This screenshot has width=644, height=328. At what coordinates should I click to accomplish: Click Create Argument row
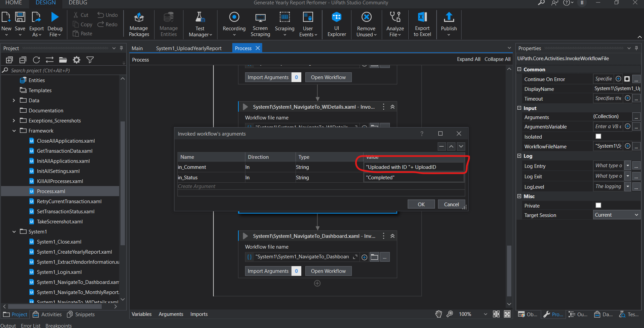click(x=321, y=186)
